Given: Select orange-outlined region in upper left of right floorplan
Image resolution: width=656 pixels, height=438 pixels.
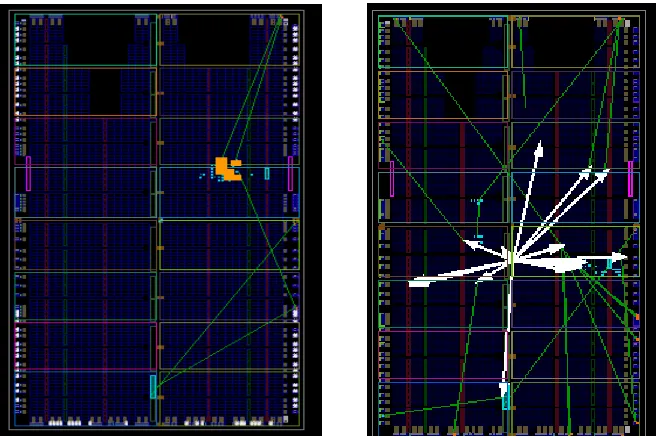Looking at the screenshot, I should 443,95.
